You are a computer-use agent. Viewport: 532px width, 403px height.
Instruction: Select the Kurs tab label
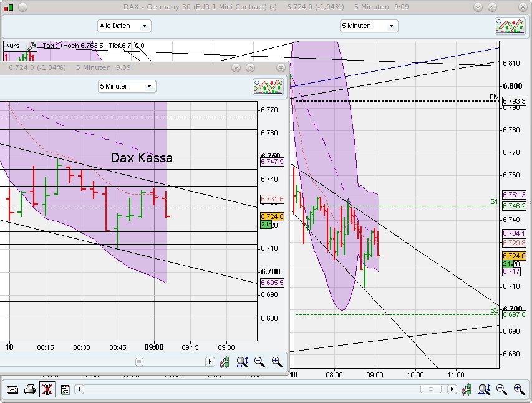pyautogui.click(x=11, y=46)
